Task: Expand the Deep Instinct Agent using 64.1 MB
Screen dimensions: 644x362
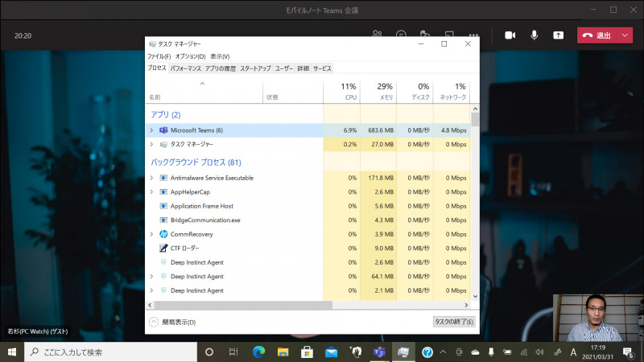Action: point(151,276)
